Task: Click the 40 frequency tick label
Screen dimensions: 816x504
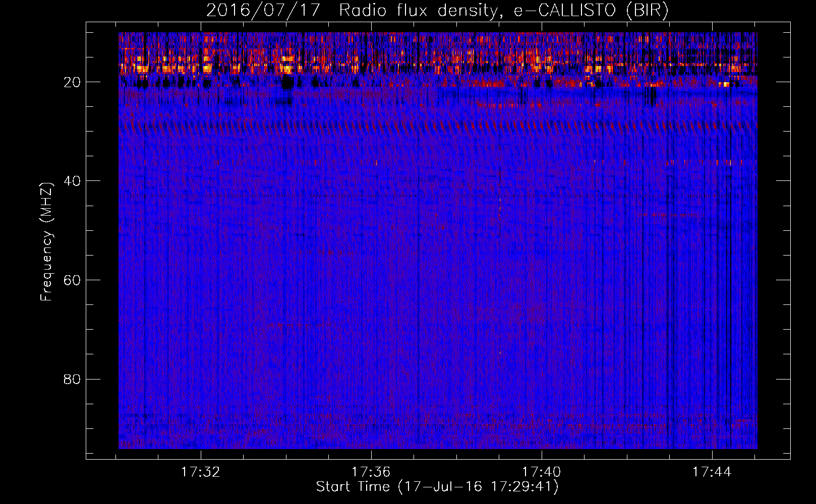Action: point(72,181)
